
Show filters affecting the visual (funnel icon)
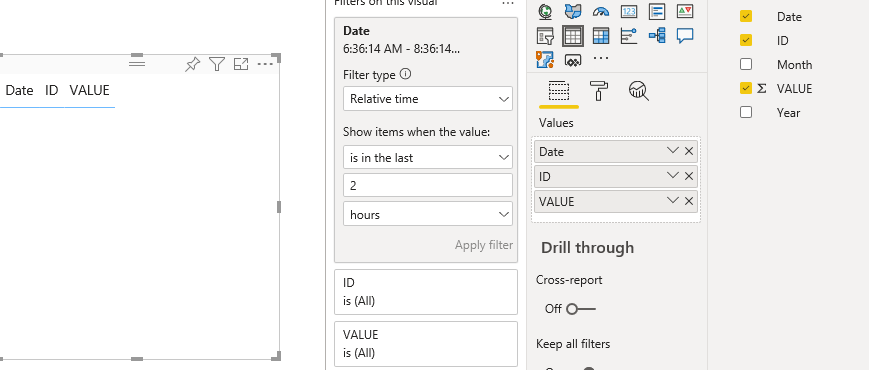coord(217,64)
